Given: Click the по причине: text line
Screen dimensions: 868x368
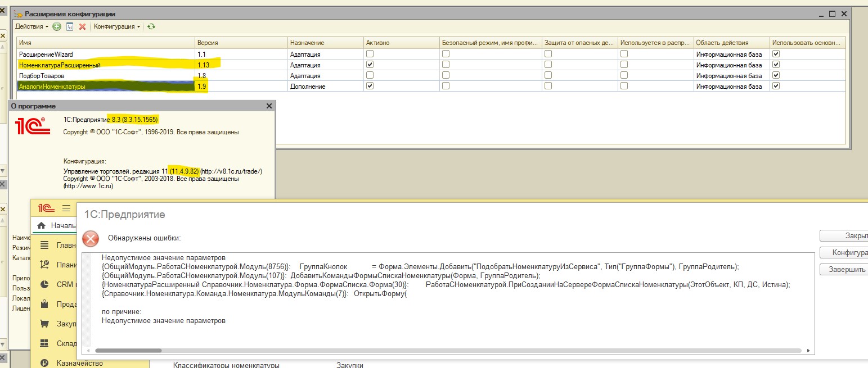Looking at the screenshot, I should pos(122,311).
